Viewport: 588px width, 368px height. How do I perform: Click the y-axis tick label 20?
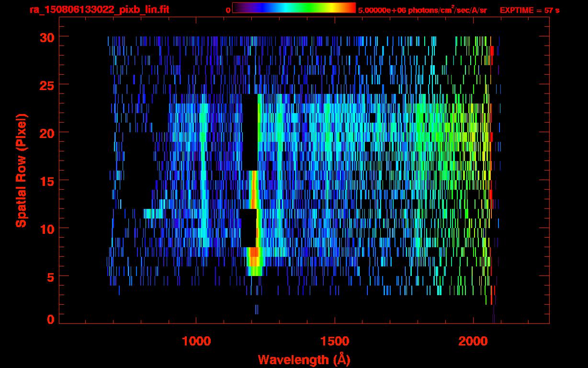46,133
